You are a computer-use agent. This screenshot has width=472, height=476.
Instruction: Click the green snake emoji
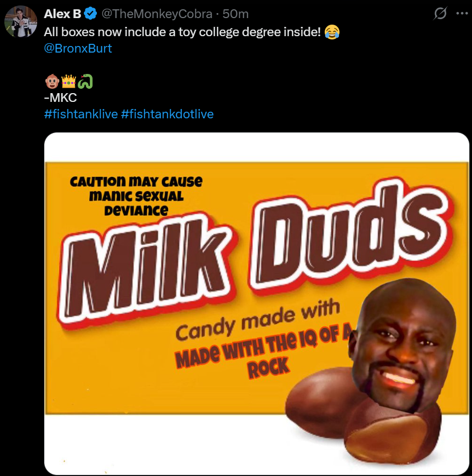pyautogui.click(x=85, y=82)
